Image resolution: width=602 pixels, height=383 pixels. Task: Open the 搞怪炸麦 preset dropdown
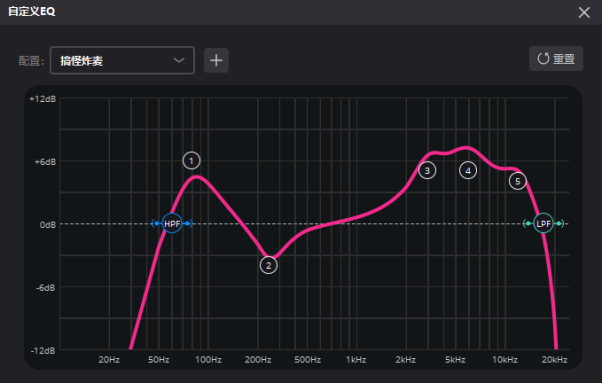[x=122, y=60]
